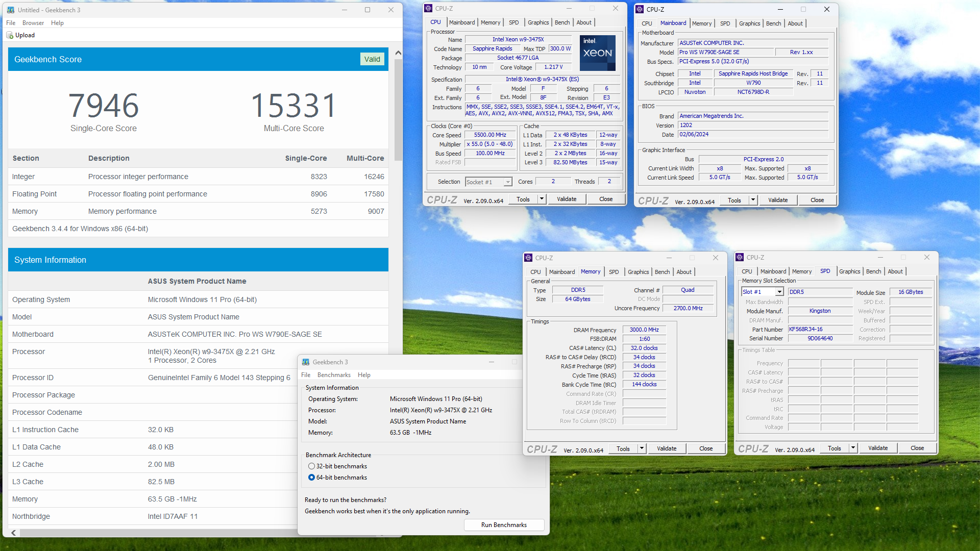This screenshot has width=980, height=551.
Task: Switch to About tab in CPU-Z SPD window
Action: (895, 271)
